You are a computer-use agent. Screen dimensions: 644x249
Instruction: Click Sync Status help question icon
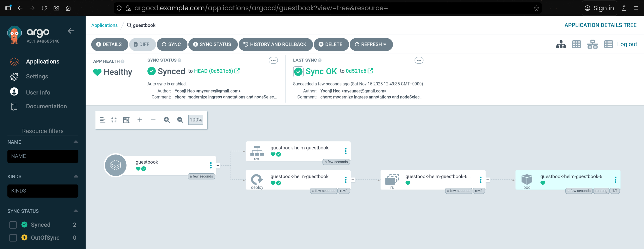click(x=179, y=60)
